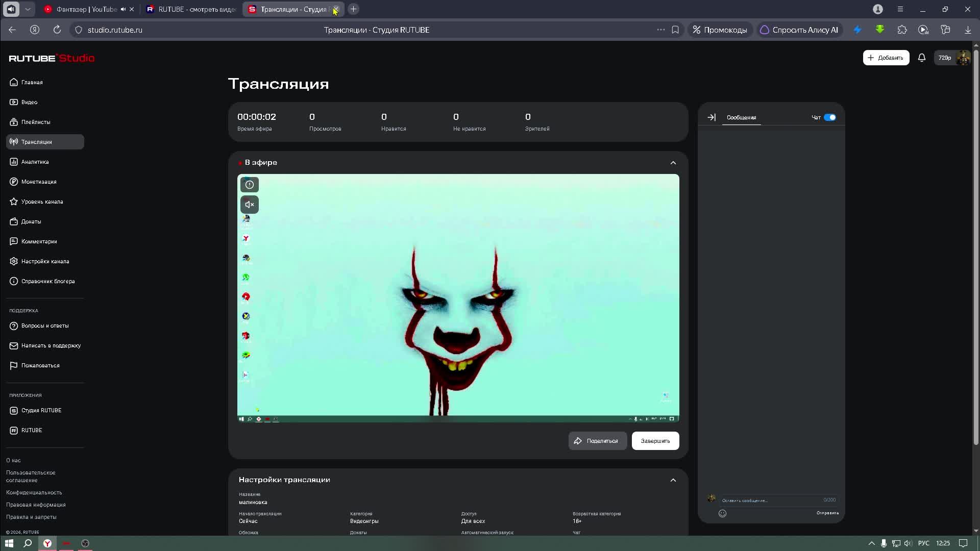Open Windows Start menu
This screenshot has height=551, width=980.
pos(9,543)
